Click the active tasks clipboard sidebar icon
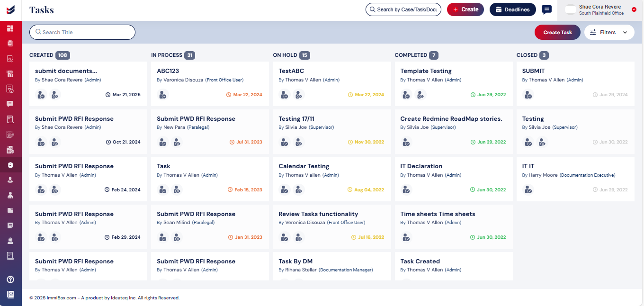 (10, 165)
